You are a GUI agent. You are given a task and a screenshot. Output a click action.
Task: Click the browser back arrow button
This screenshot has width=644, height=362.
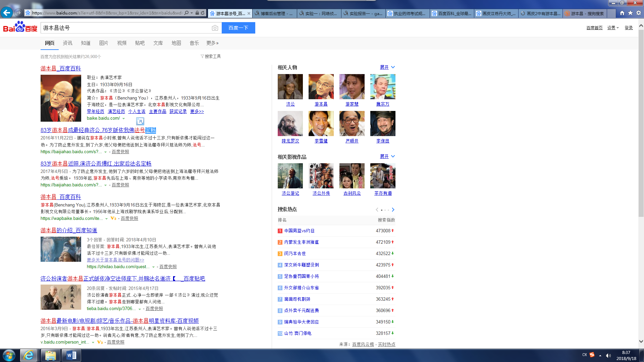7,13
